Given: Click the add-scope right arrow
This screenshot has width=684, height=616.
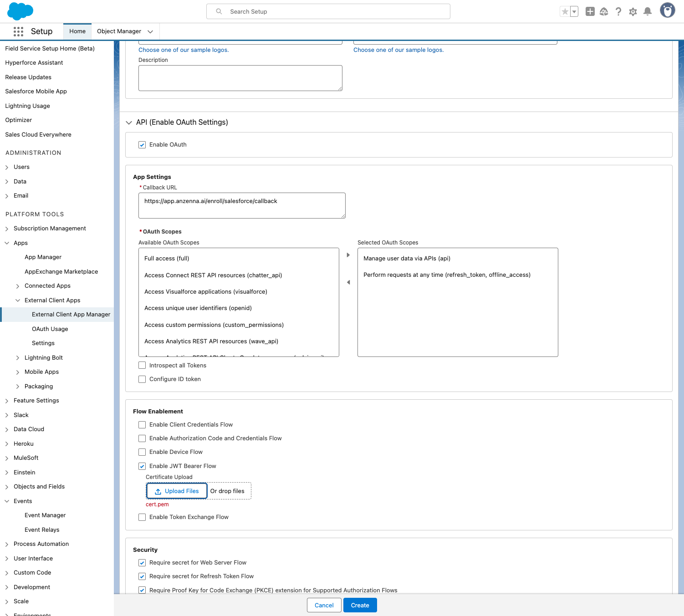Looking at the screenshot, I should (348, 255).
